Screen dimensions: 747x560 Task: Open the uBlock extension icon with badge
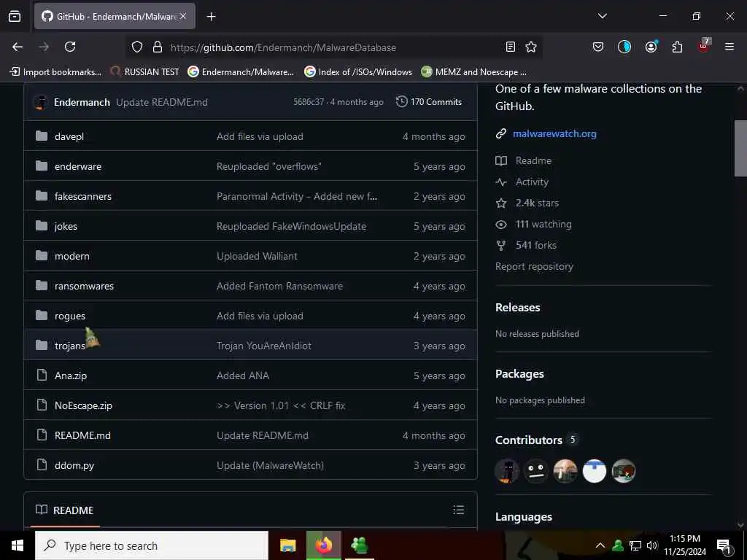pyautogui.click(x=704, y=46)
